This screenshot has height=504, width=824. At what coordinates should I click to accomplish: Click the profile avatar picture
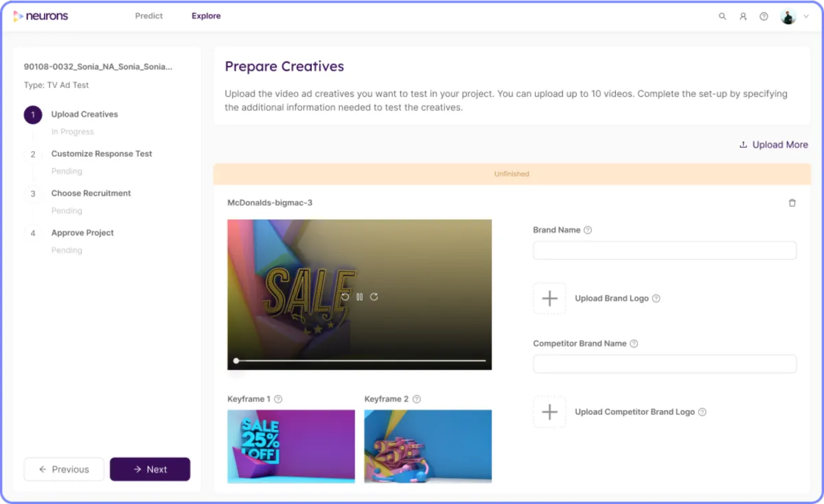tap(788, 16)
